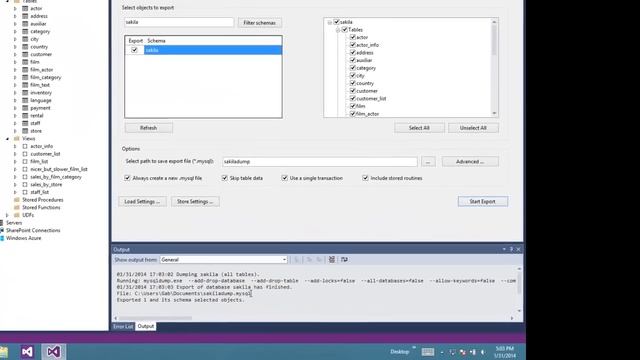The height and width of the screenshot is (360, 640).
Task: Click the staff_list view icon
Action: tap(25, 192)
